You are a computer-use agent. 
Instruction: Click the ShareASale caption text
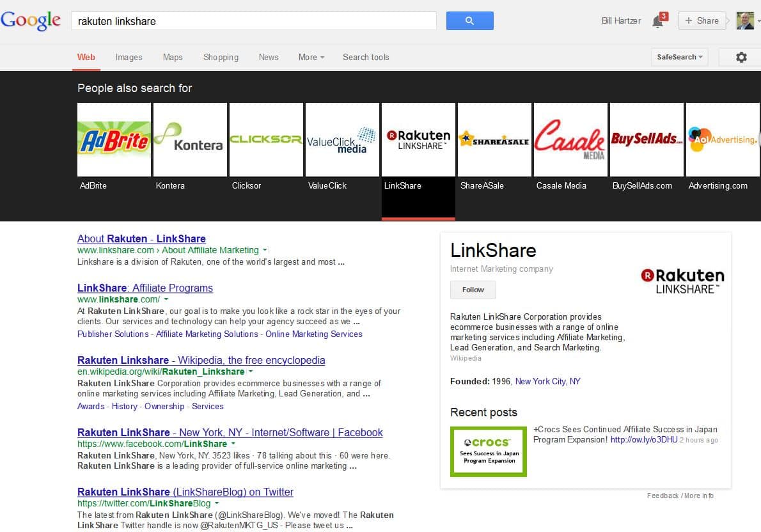[x=482, y=186]
